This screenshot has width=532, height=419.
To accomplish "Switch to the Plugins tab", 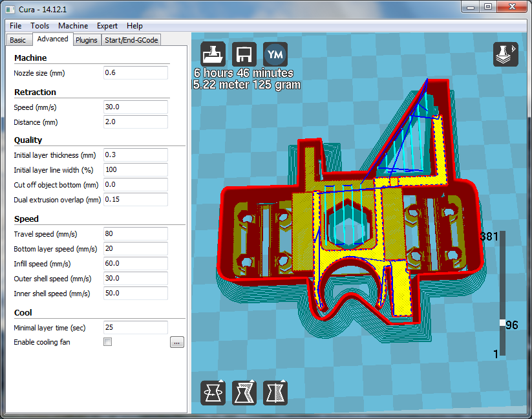I will pos(86,40).
